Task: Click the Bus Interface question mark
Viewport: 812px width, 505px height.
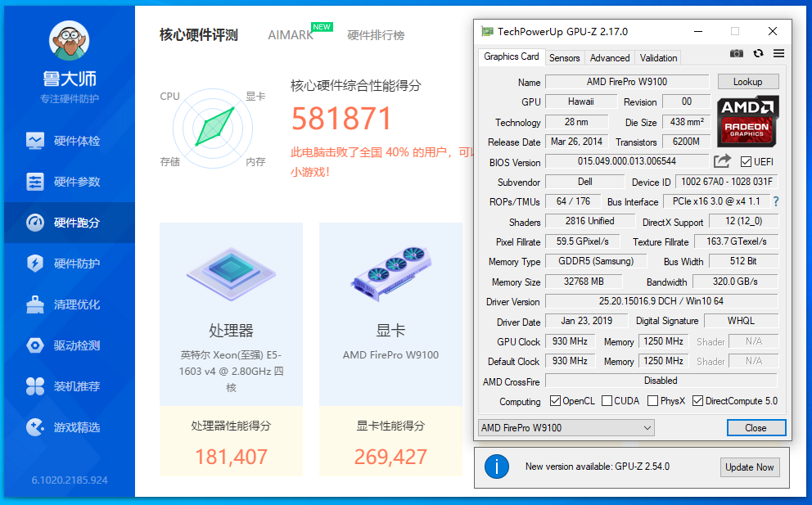Action: pyautogui.click(x=776, y=201)
